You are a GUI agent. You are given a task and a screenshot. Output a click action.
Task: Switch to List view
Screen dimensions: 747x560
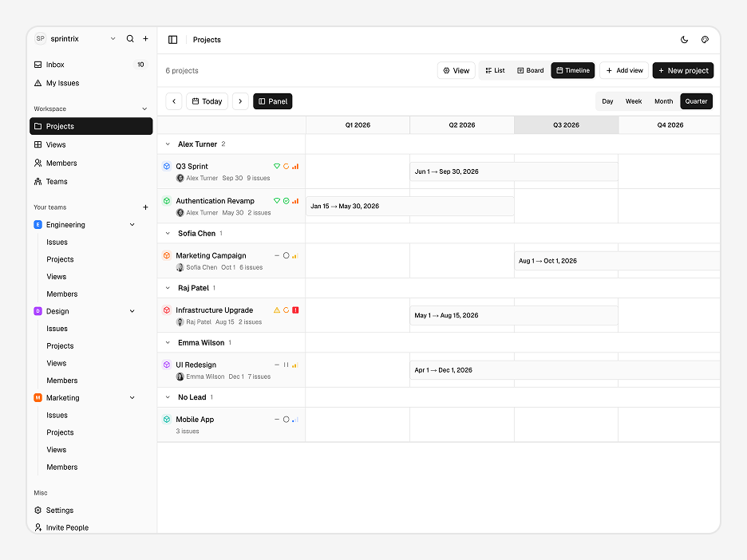click(496, 70)
